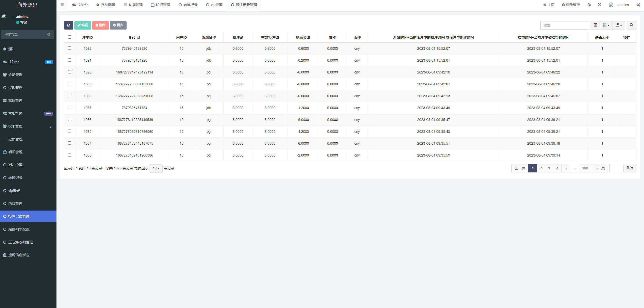Image resolution: width=644 pixels, height=308 pixels.
Task: Click the magnifier advanced search button
Action: click(631, 25)
